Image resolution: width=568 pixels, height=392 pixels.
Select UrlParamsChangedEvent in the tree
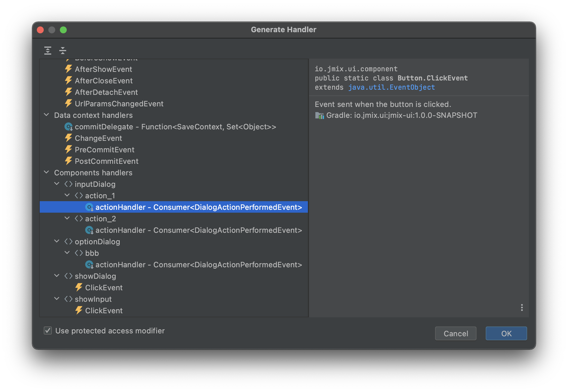pos(119,103)
